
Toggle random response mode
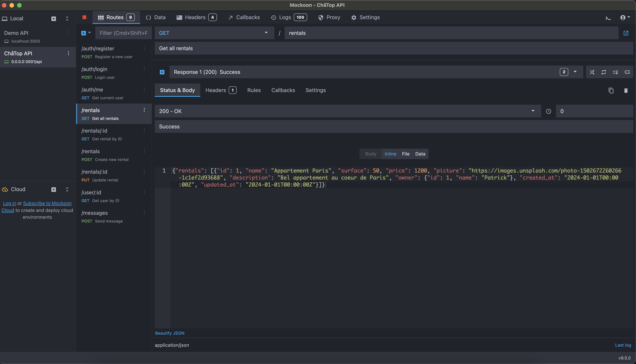pyautogui.click(x=592, y=72)
